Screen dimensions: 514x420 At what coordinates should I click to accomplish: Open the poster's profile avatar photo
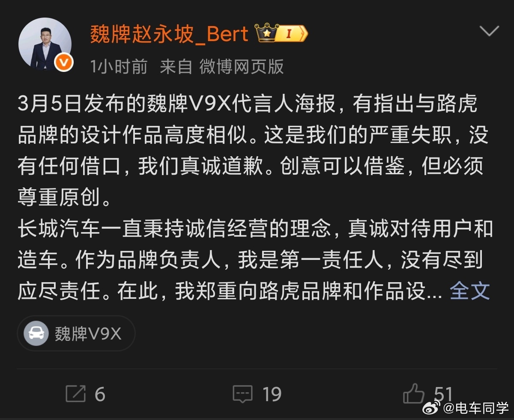45,44
